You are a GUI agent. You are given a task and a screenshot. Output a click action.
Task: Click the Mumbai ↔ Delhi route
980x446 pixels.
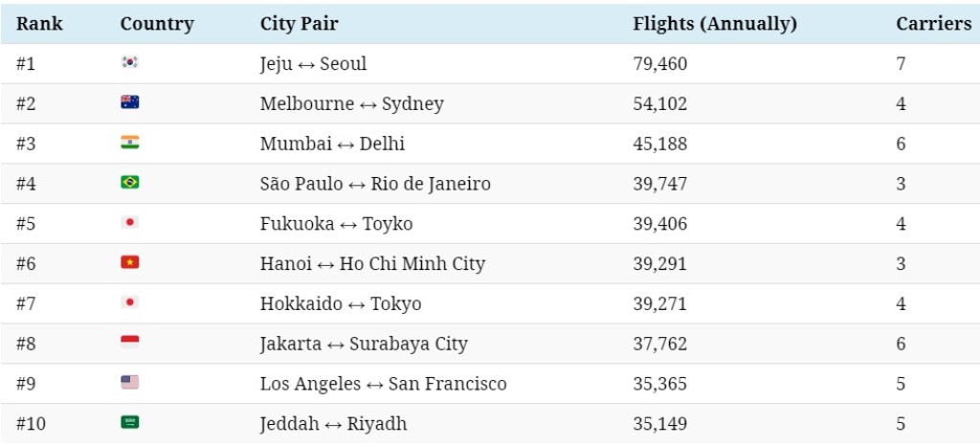(x=332, y=145)
